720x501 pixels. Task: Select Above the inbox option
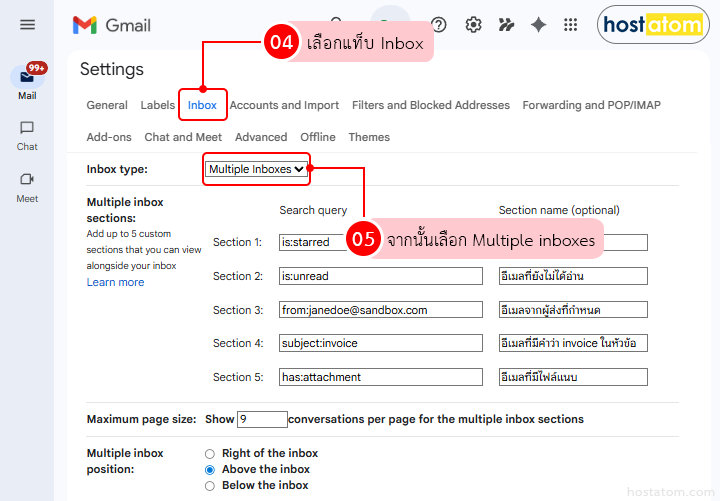[210, 470]
